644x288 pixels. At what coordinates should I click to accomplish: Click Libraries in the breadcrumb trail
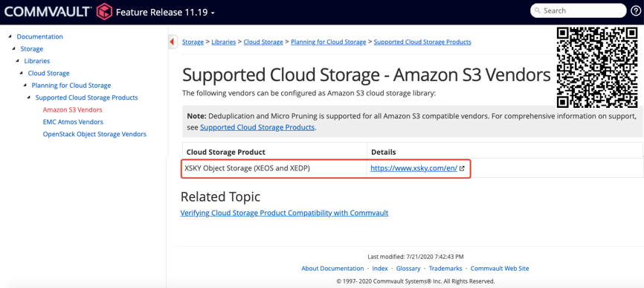pyautogui.click(x=223, y=42)
